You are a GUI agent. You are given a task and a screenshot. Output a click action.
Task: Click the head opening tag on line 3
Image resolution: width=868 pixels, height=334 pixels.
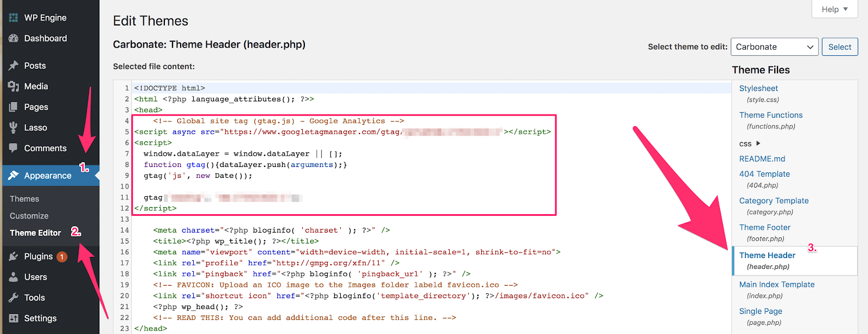click(x=148, y=110)
